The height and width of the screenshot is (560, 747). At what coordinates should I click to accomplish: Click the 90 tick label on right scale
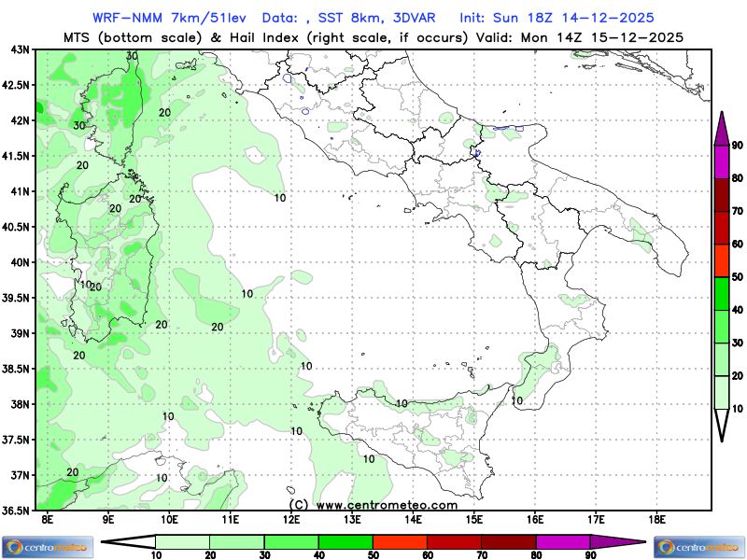pyautogui.click(x=737, y=145)
